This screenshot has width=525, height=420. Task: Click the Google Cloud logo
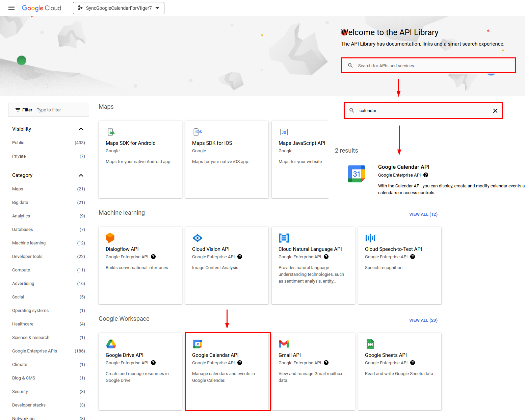[x=42, y=8]
